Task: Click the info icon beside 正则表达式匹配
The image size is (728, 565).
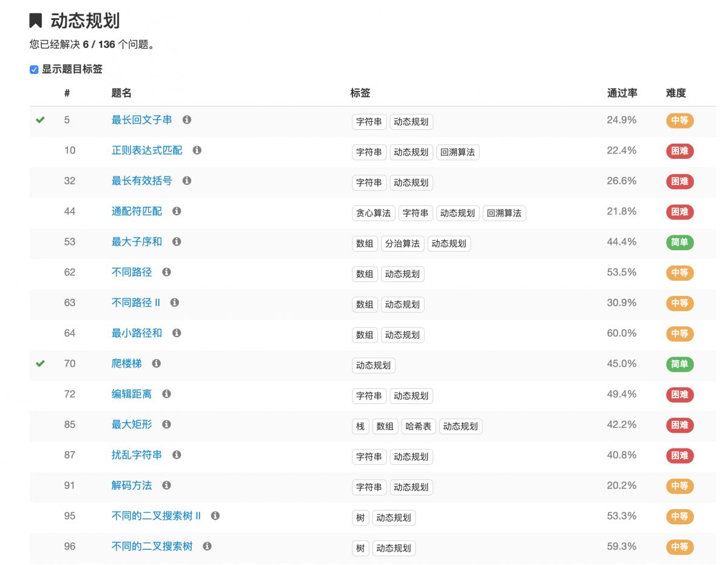Action: tap(196, 150)
